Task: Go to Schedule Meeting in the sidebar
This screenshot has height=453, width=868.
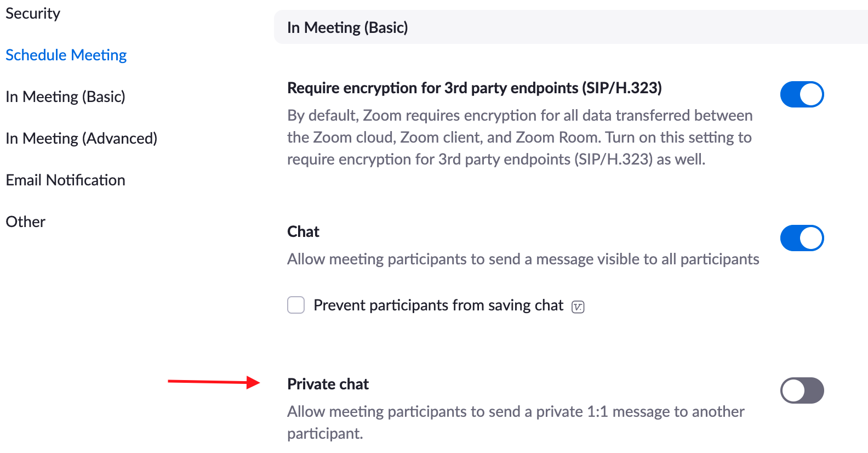Action: [x=66, y=55]
